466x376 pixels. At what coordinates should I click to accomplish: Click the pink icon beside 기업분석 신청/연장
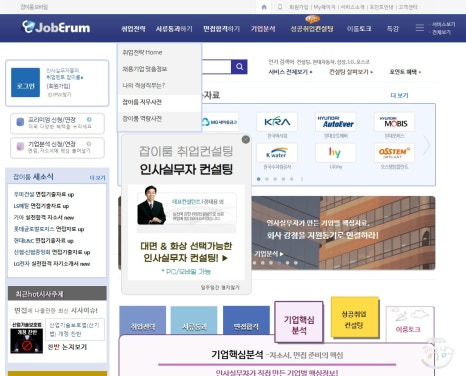pyautogui.click(x=20, y=146)
